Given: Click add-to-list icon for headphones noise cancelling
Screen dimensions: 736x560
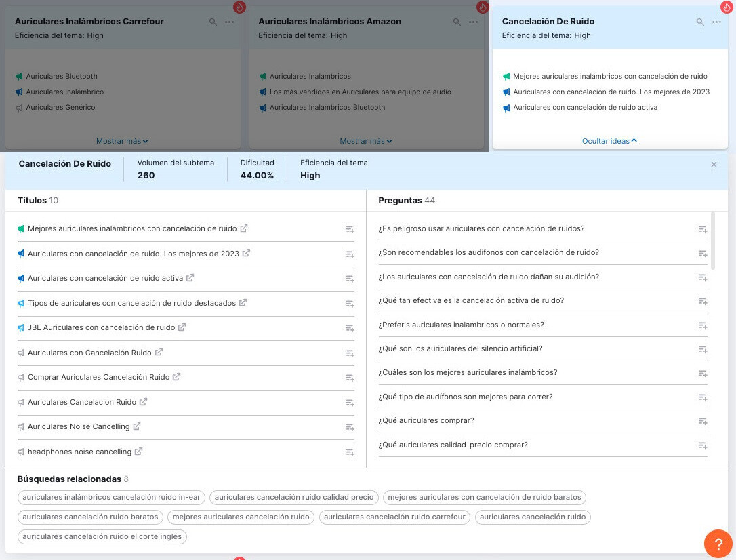Looking at the screenshot, I should (x=350, y=452).
